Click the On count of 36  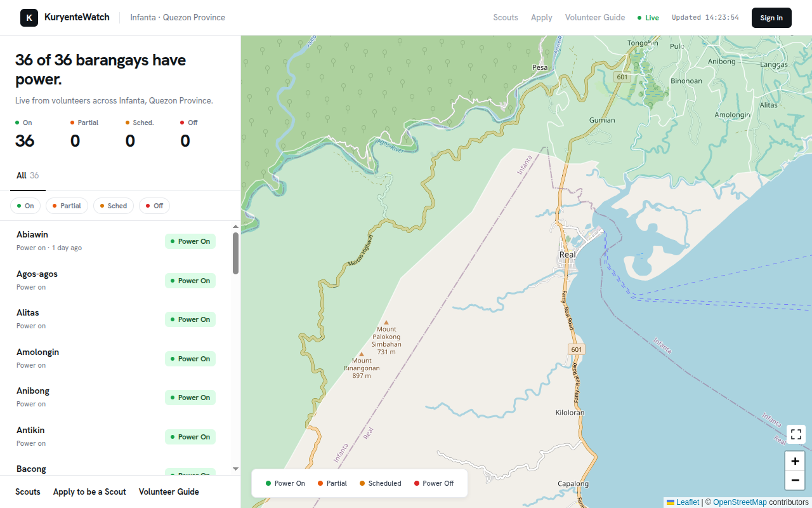[x=25, y=141]
